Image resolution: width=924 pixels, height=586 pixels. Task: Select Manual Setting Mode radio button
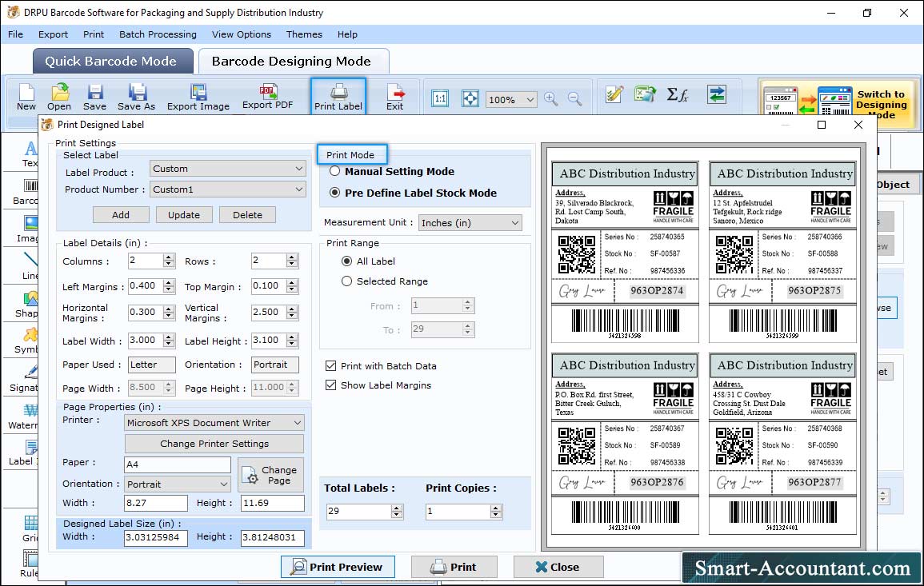click(334, 171)
